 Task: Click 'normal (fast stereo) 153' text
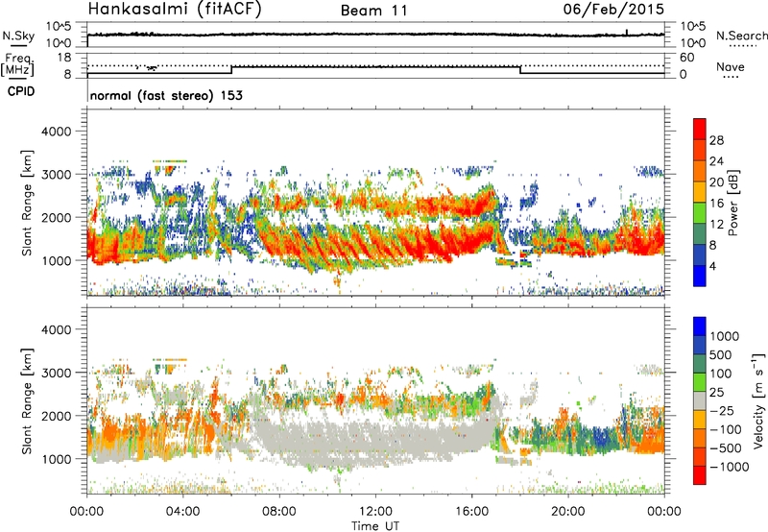[166, 95]
